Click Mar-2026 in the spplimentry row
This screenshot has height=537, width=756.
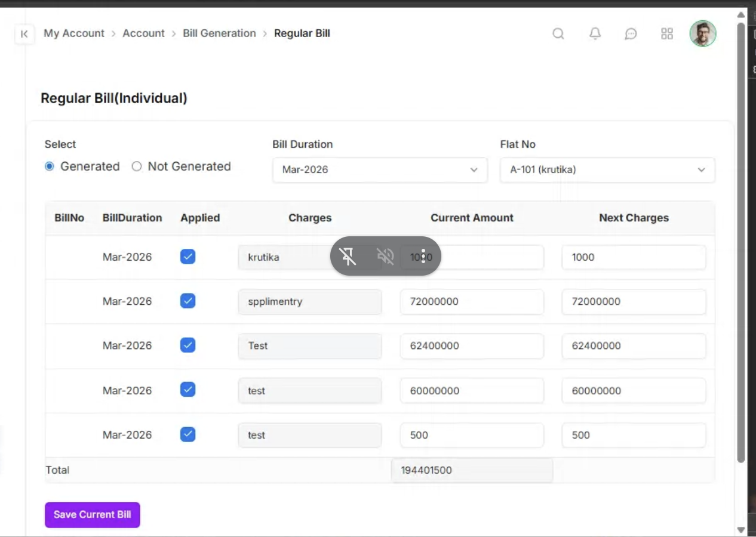pos(127,301)
